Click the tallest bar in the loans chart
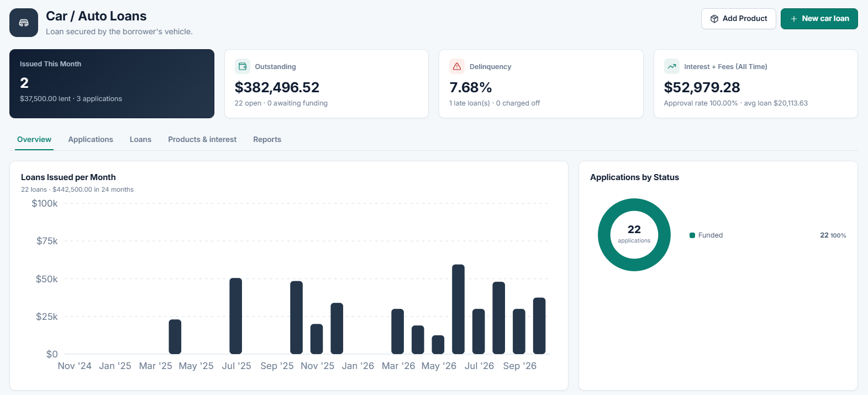 458,309
